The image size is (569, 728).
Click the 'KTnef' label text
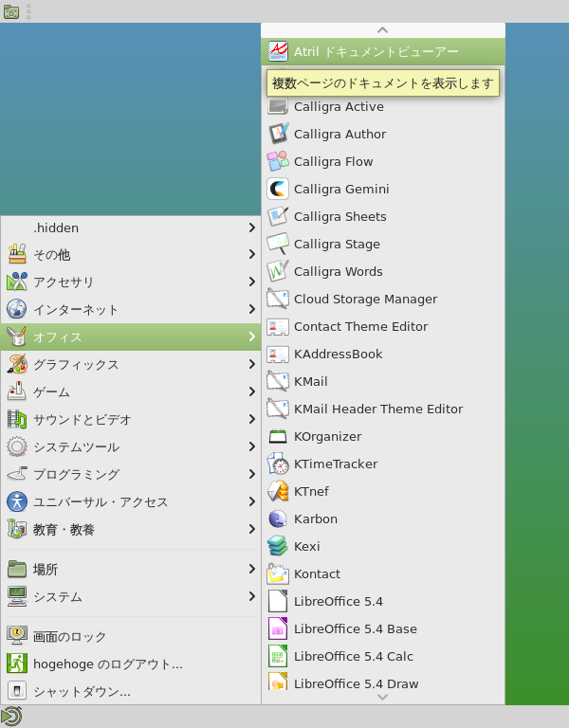click(311, 491)
